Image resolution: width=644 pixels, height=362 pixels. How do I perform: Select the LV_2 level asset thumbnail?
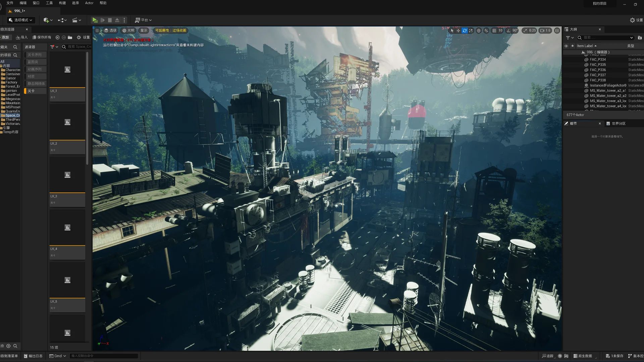pyautogui.click(x=67, y=122)
